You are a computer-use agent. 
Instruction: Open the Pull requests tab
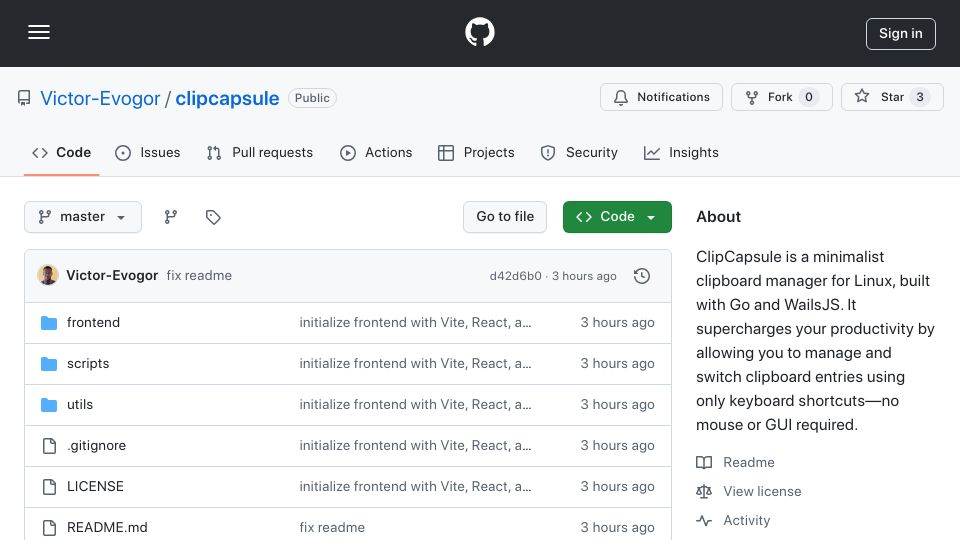point(260,152)
